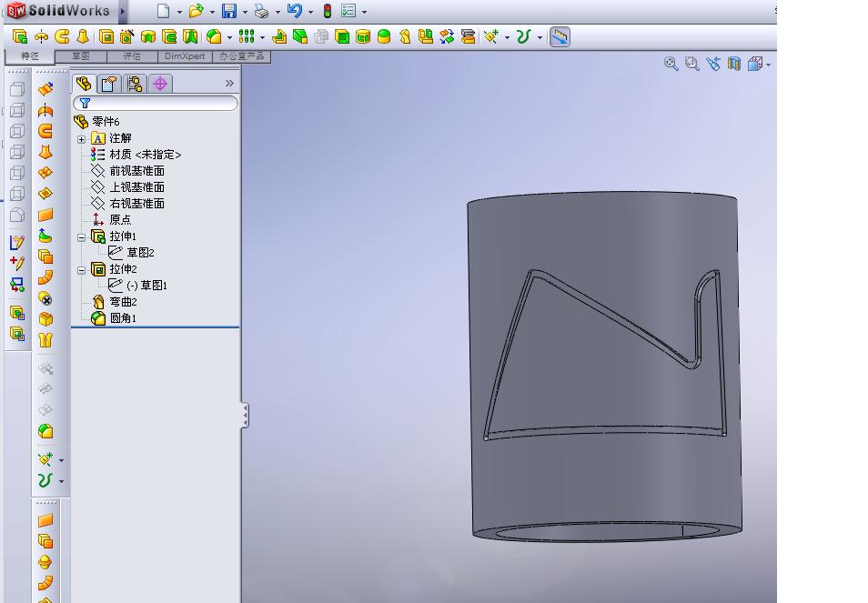Open the Fillet dropdown arrow in the horizontal toolbar

229,37
